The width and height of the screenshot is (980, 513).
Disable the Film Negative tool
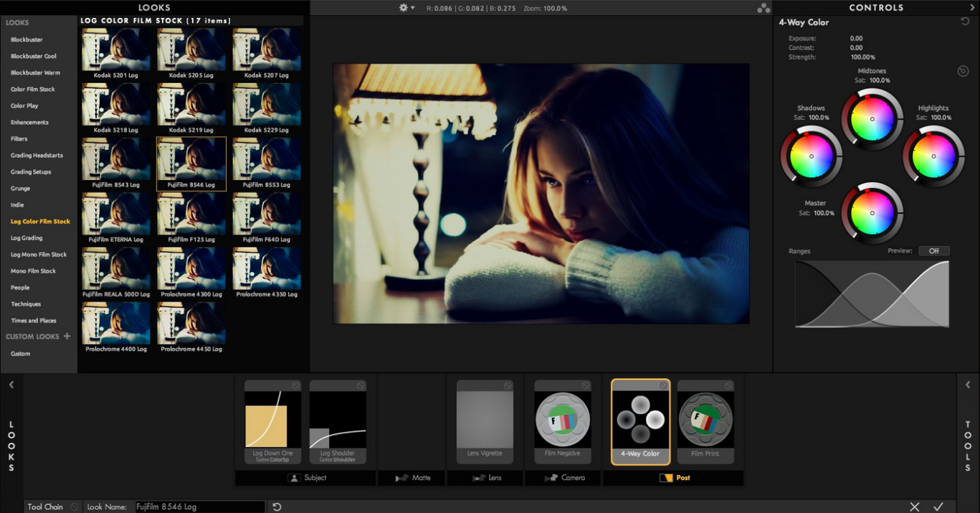click(586, 385)
